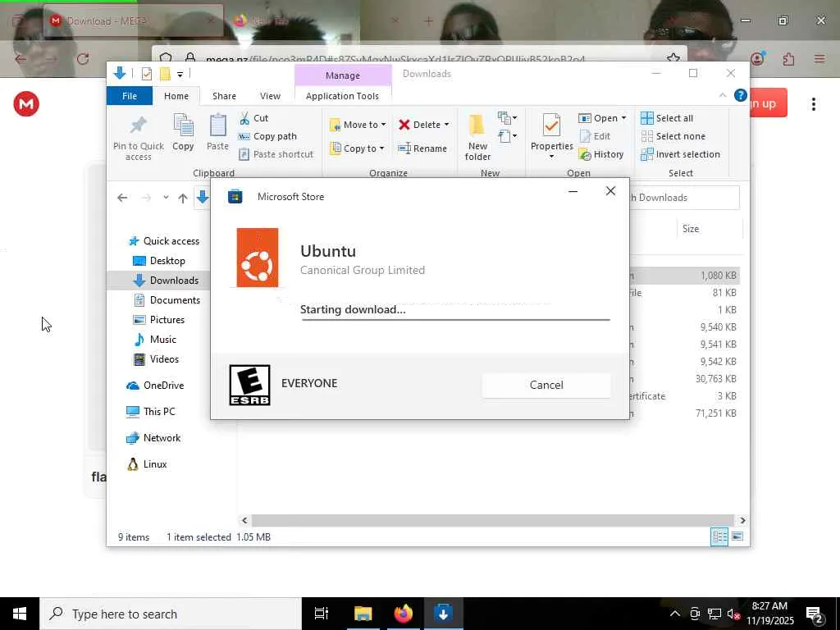Click the Search Downloads field
840x630 pixels.
pos(685,198)
